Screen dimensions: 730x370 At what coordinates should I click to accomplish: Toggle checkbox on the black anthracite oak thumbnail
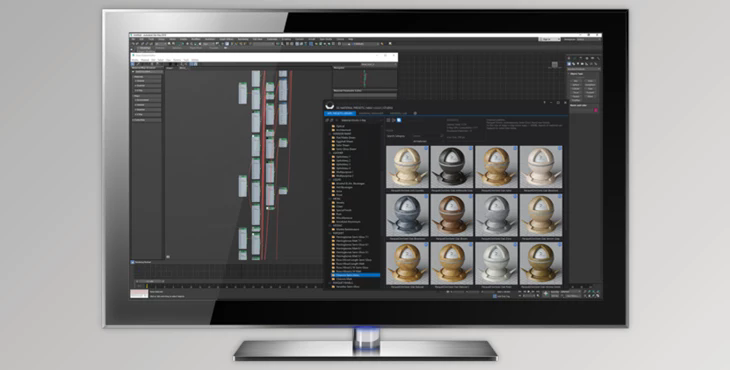pos(470,148)
